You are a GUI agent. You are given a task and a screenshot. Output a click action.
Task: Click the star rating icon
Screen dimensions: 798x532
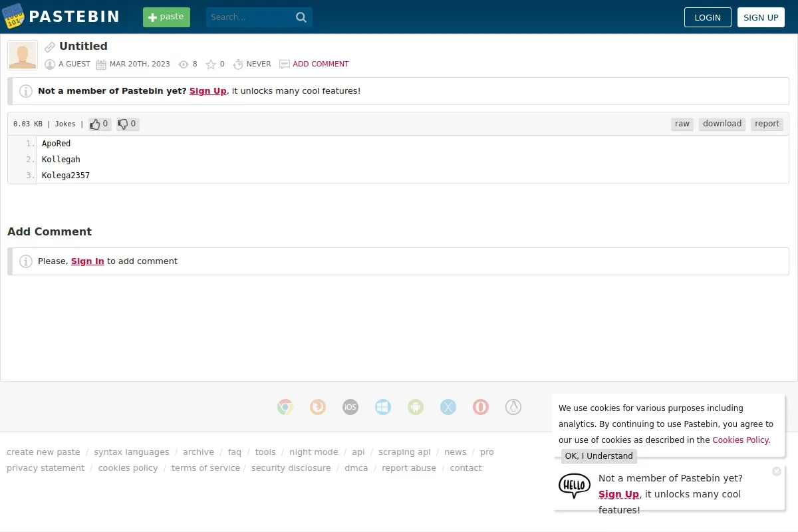click(211, 65)
